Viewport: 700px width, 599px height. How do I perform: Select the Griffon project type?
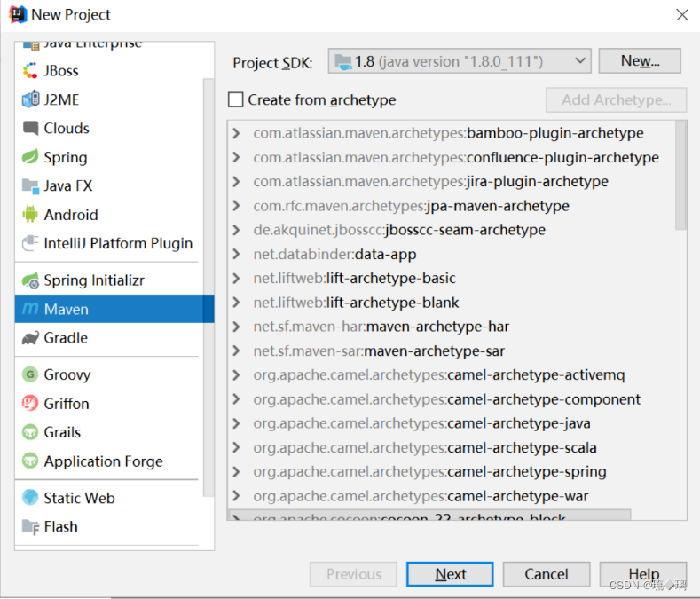109,404
